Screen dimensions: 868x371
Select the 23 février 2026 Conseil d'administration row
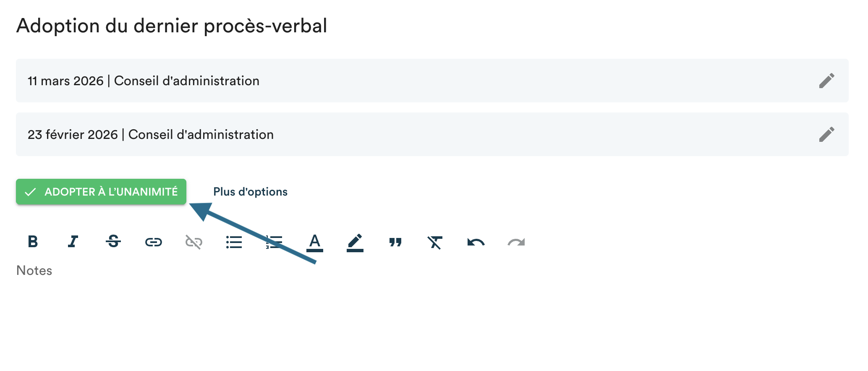(151, 135)
